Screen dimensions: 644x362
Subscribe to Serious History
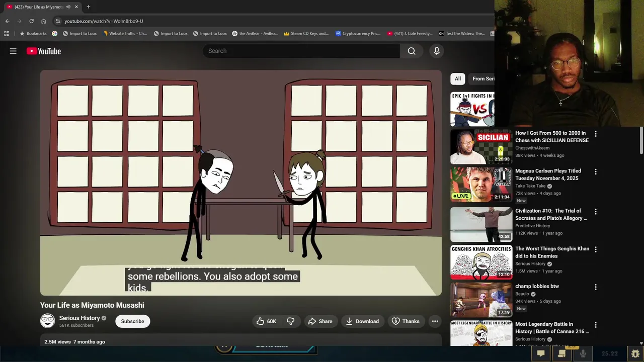tap(133, 321)
